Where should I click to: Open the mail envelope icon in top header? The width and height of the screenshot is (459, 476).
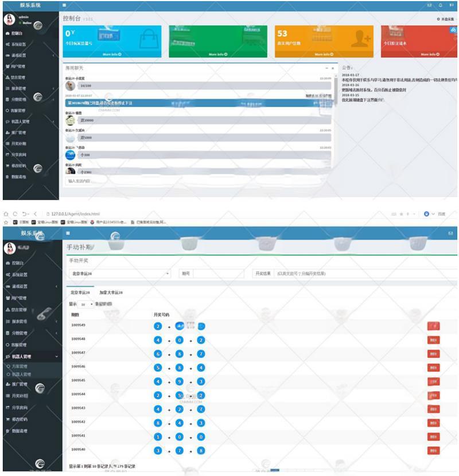pos(429,5)
